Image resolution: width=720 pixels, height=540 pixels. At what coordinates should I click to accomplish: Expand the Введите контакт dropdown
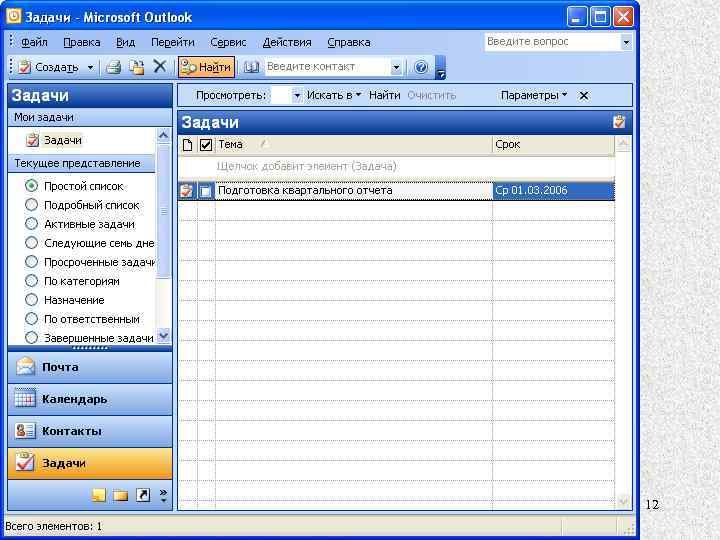(396, 68)
